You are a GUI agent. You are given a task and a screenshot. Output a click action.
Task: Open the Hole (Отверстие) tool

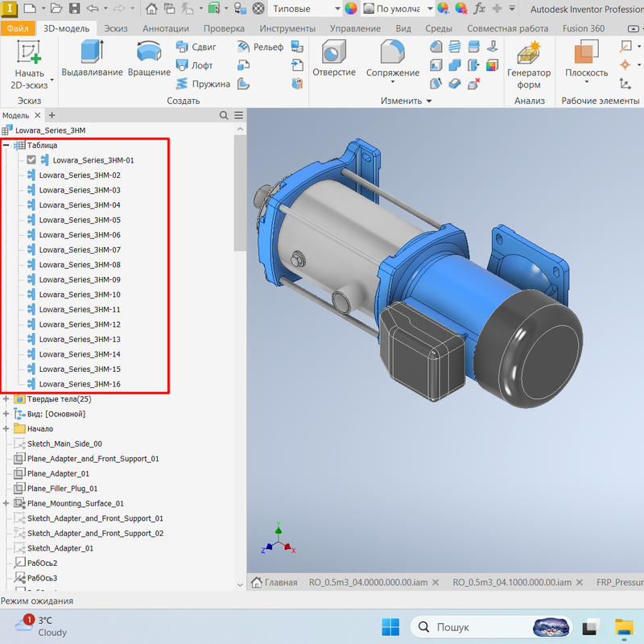(x=334, y=58)
